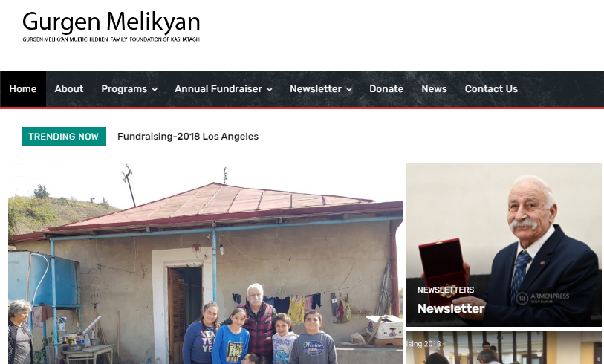Expand the Newsletter menu chevron
This screenshot has width=604, height=364.
(x=349, y=90)
